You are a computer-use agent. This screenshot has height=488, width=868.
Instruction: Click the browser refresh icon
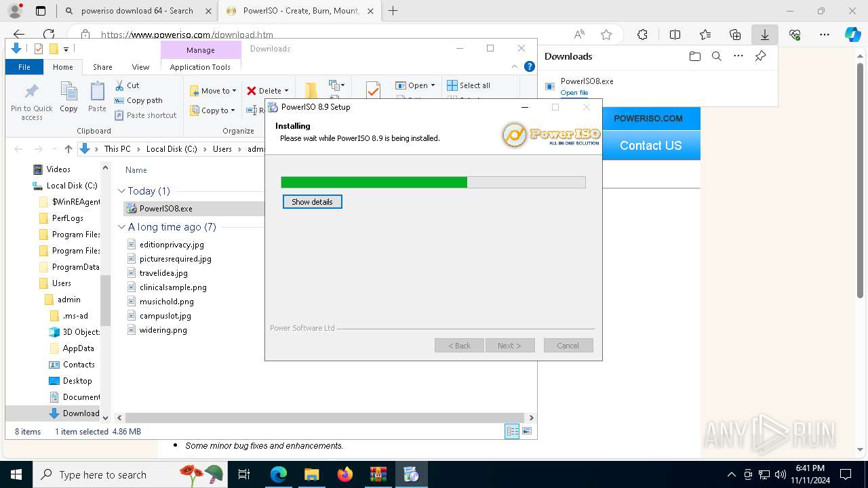pos(49,35)
